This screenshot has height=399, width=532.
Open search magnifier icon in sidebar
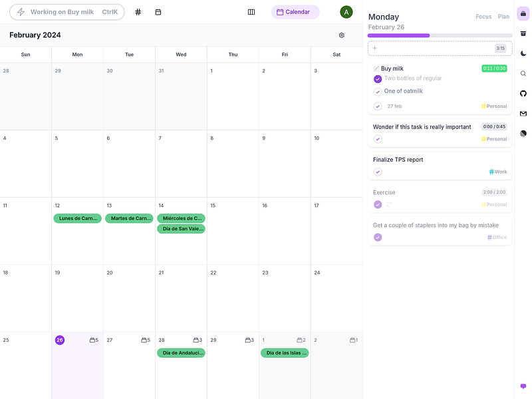(523, 74)
